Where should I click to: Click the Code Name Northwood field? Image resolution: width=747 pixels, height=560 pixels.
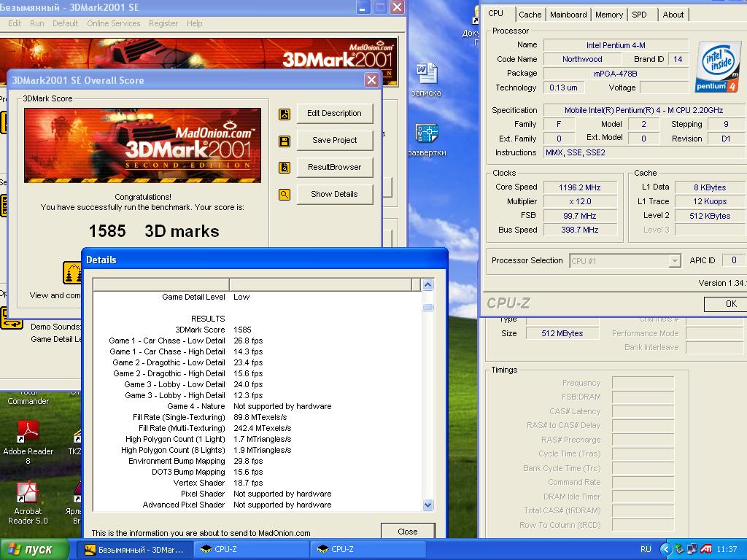pos(582,59)
